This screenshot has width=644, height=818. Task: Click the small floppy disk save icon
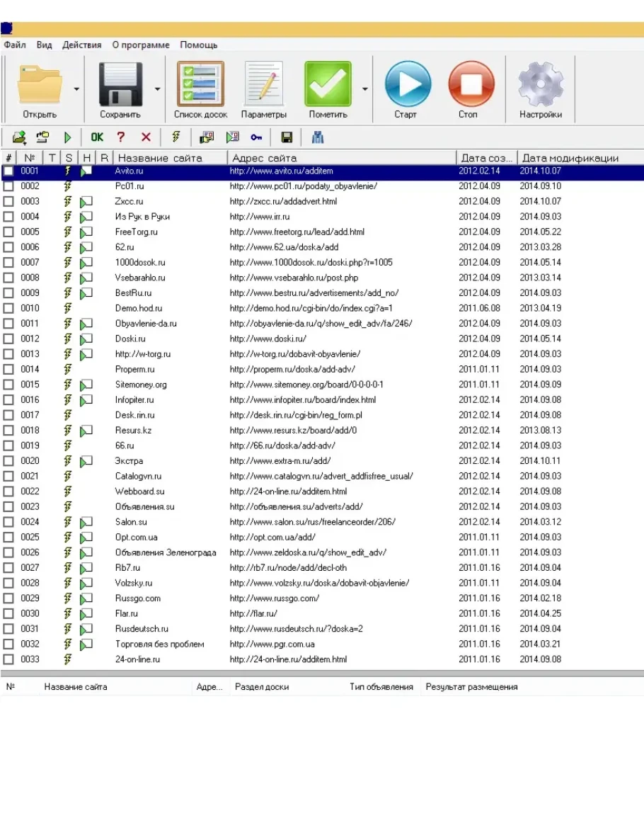pyautogui.click(x=287, y=137)
